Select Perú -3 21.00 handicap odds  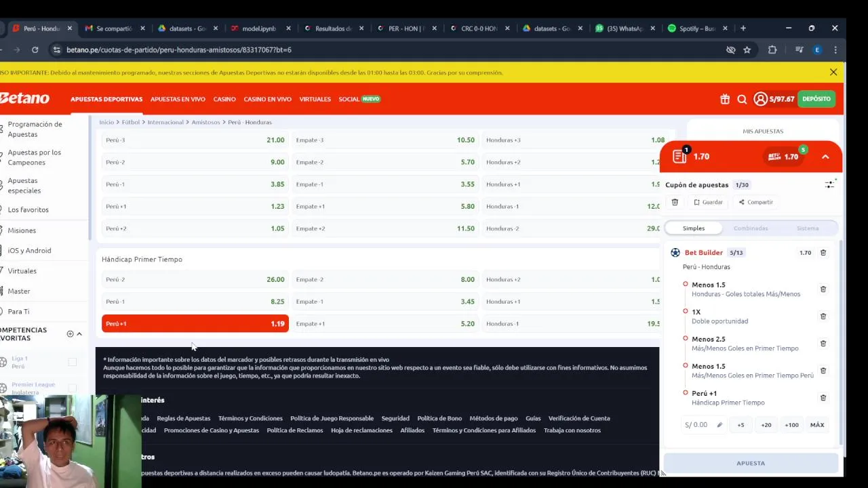tap(195, 140)
